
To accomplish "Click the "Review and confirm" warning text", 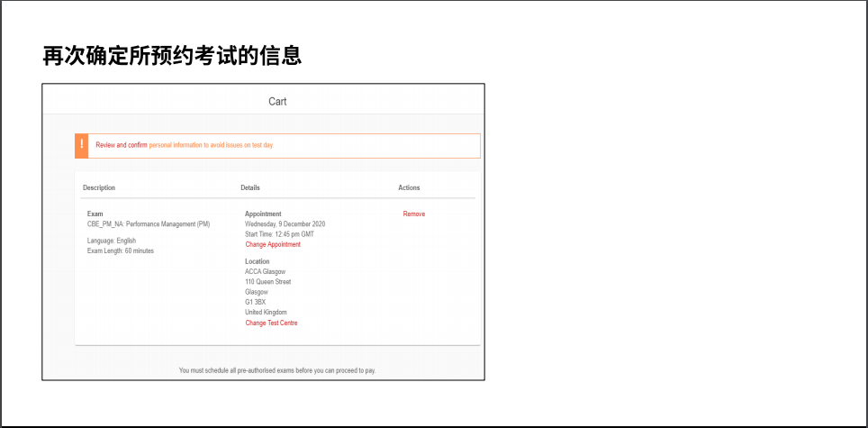I will [121, 145].
